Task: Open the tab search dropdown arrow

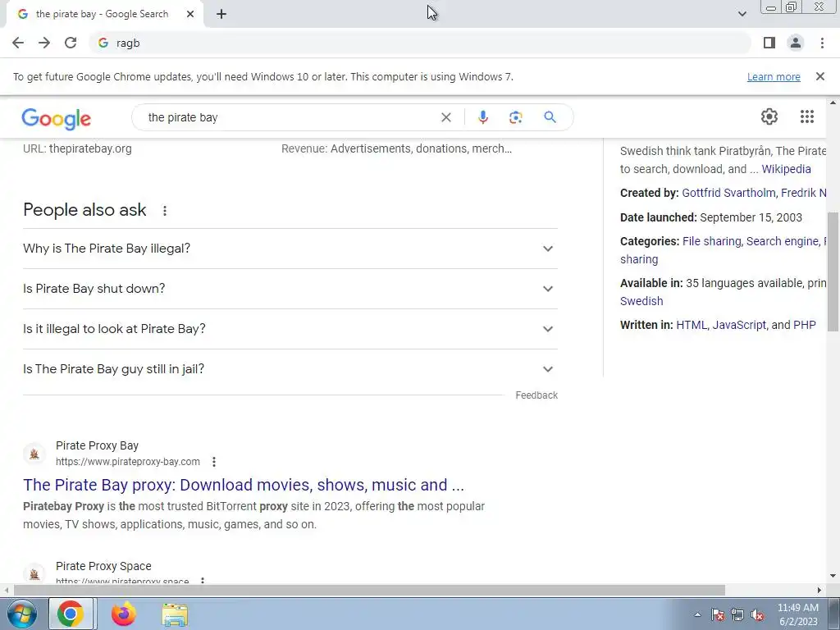Action: [x=742, y=14]
